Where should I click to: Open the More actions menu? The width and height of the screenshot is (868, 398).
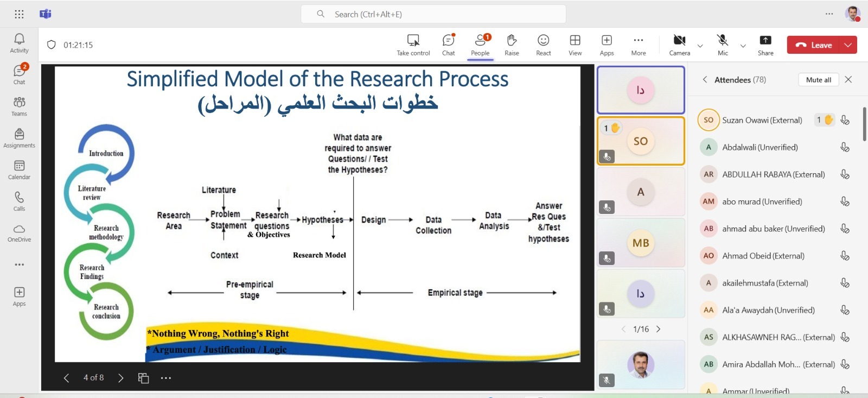[639, 45]
